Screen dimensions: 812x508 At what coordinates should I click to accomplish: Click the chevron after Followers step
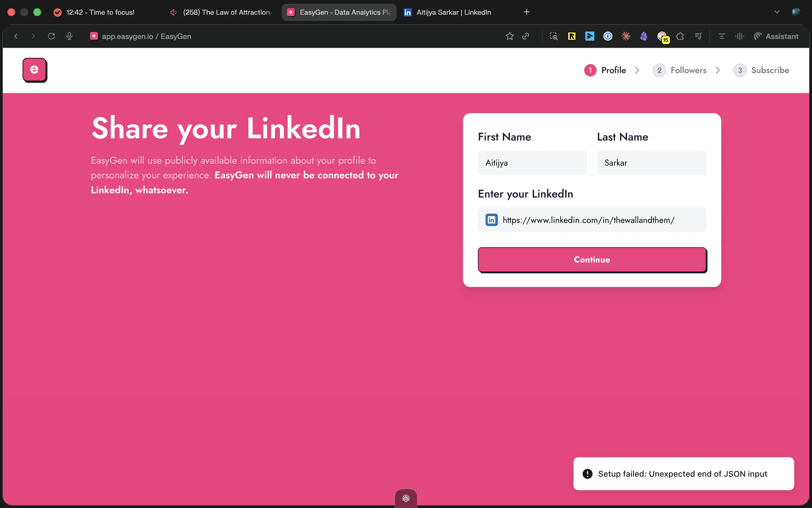pos(718,70)
